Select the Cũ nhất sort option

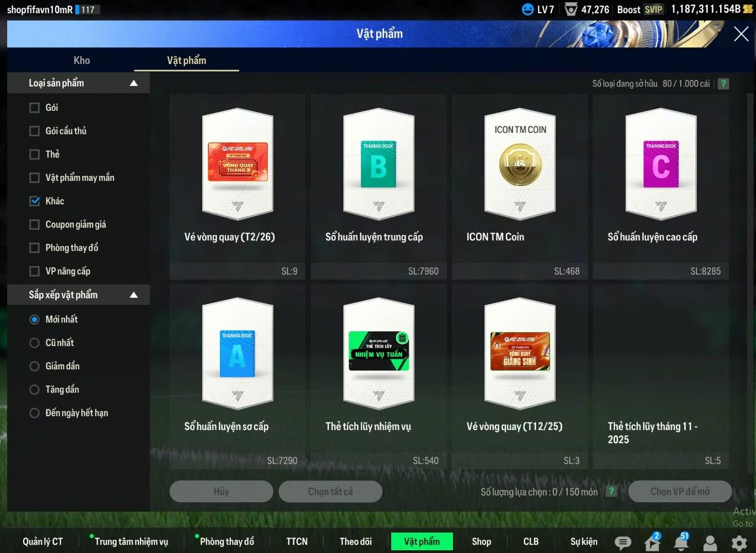35,343
